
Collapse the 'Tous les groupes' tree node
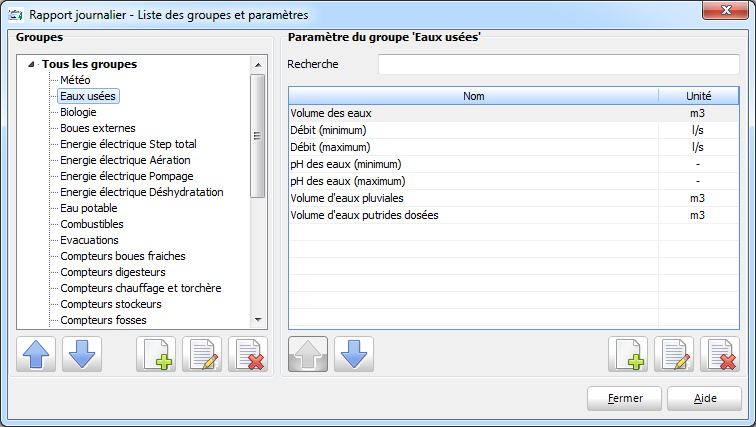point(31,64)
